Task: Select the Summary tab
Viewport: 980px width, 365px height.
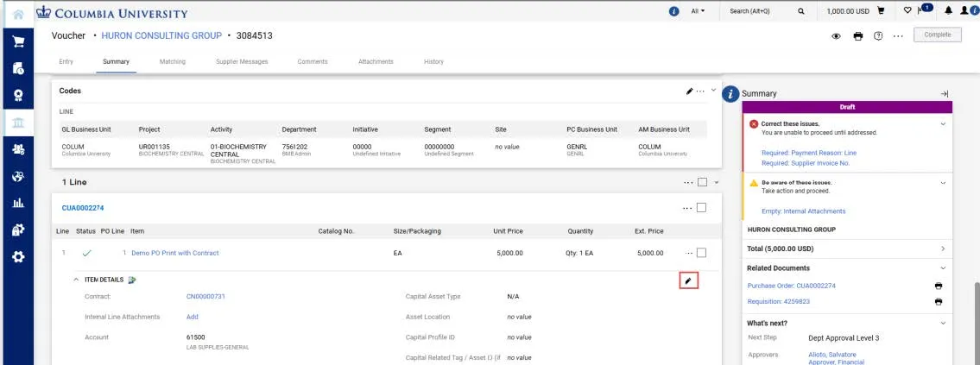Action: tap(117, 62)
